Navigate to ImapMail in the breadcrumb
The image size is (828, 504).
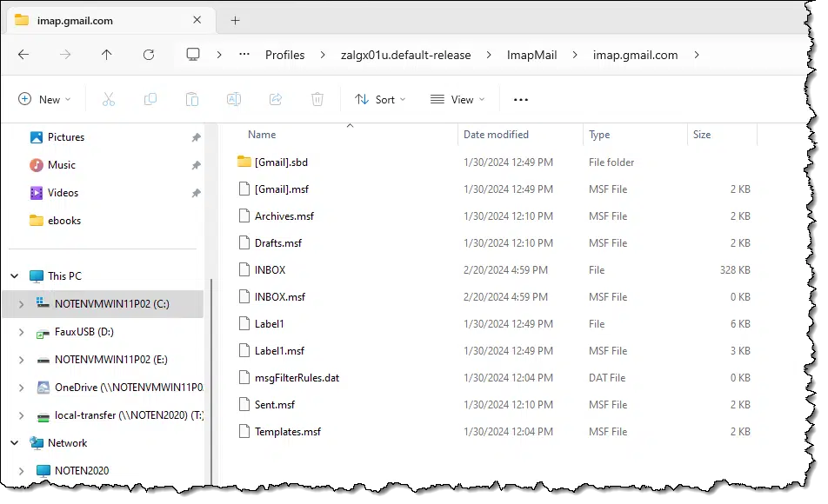[531, 55]
